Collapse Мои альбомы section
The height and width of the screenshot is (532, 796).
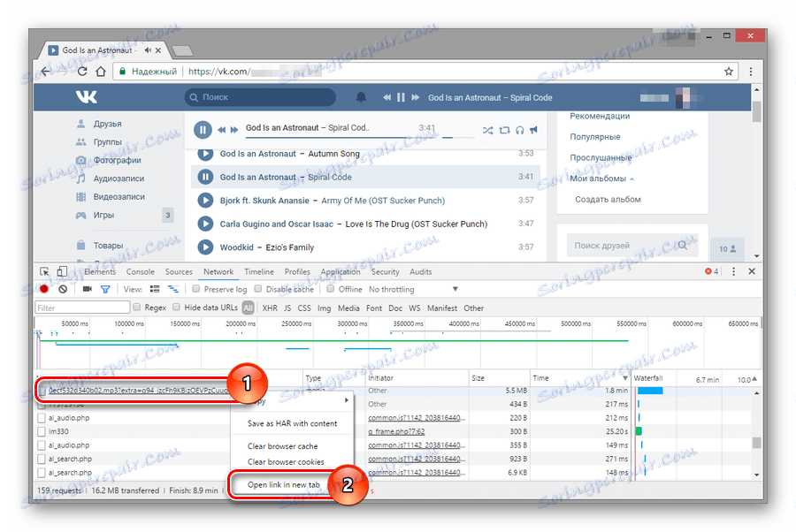point(632,179)
